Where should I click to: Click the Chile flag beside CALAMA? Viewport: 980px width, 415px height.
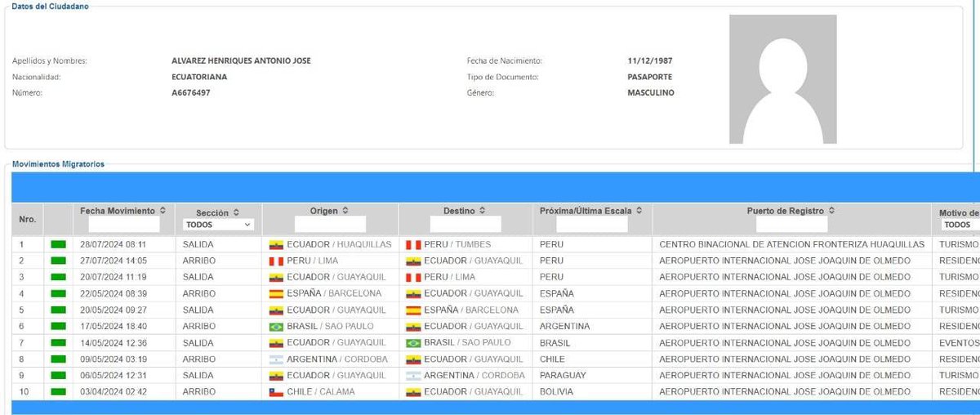tap(276, 391)
